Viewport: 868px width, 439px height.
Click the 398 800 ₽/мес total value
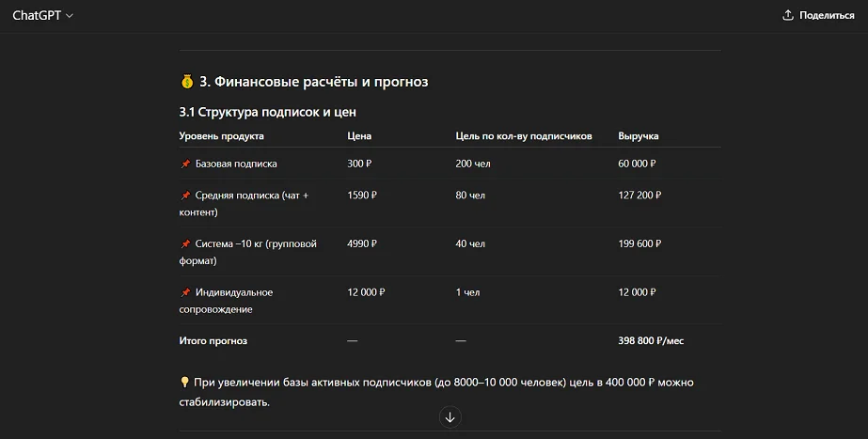(653, 340)
